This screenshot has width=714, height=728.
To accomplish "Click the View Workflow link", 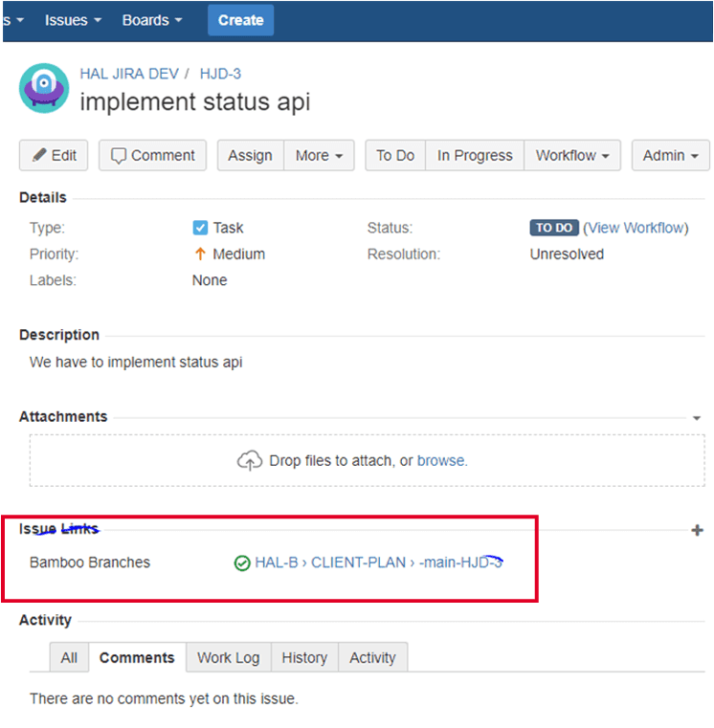I will [636, 228].
